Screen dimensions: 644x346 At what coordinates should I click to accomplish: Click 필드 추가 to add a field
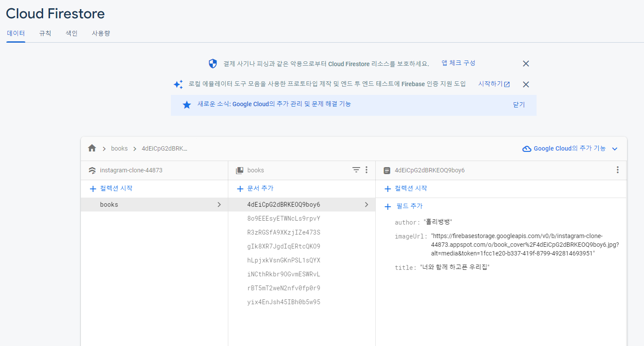tap(404, 206)
